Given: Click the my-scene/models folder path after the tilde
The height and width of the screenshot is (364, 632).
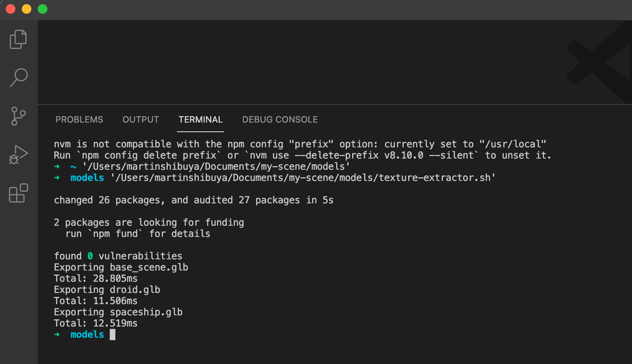Looking at the screenshot, I should (x=216, y=167).
